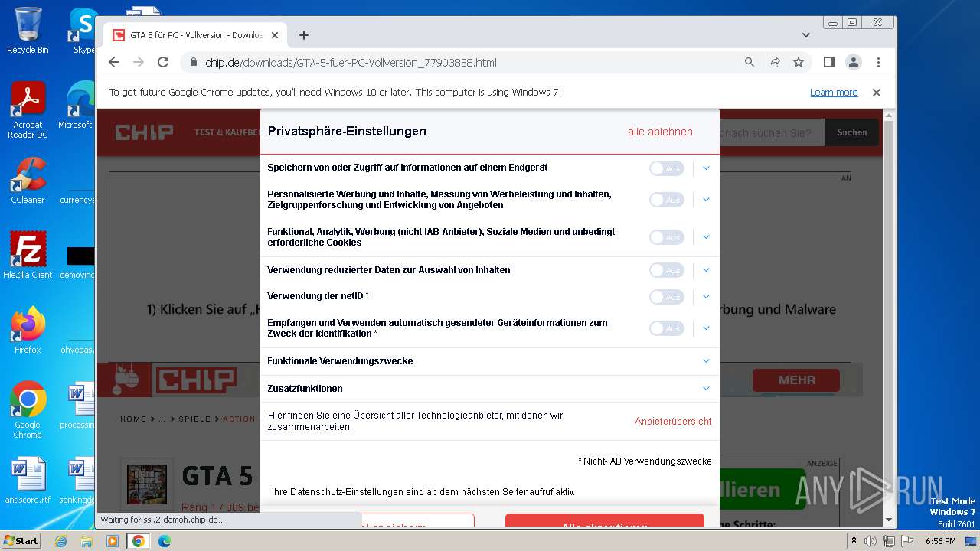Image resolution: width=980 pixels, height=551 pixels.
Task: Expand 'Speichern von oder Zugriff' details chevron
Action: (x=706, y=168)
